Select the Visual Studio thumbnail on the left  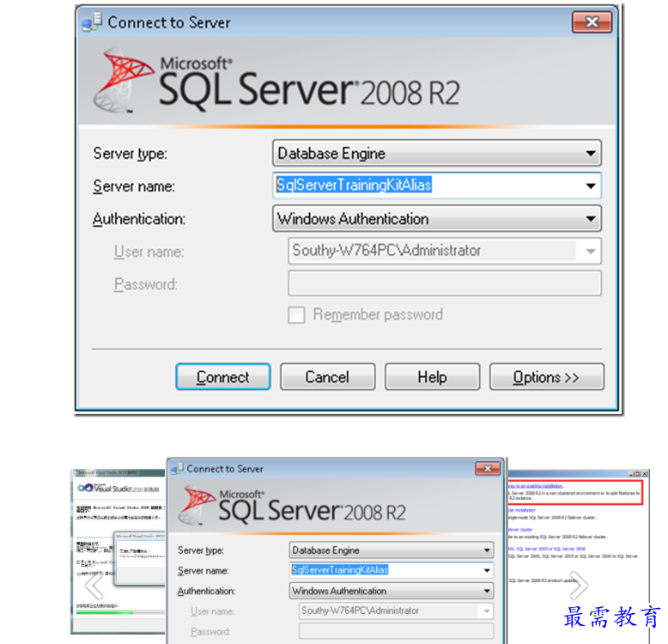tap(118, 551)
